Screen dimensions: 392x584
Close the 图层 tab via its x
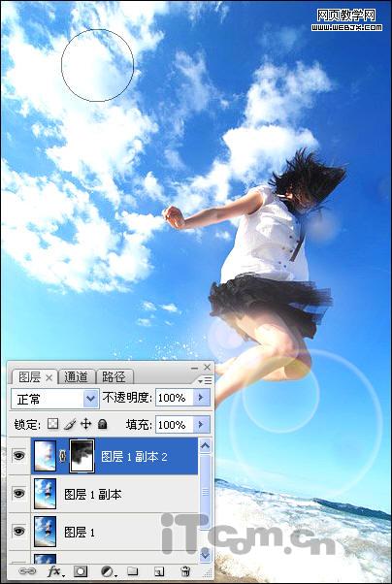coord(49,377)
